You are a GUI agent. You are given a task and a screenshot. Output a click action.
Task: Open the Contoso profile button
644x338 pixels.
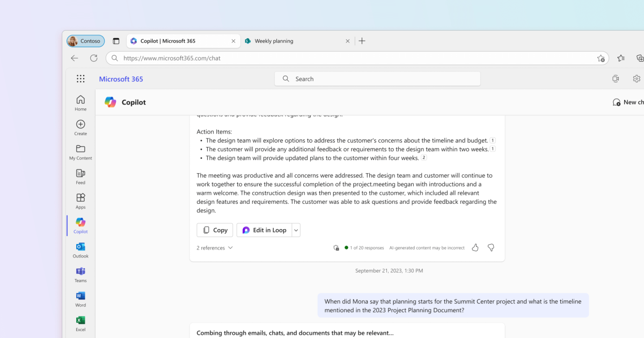pos(86,41)
